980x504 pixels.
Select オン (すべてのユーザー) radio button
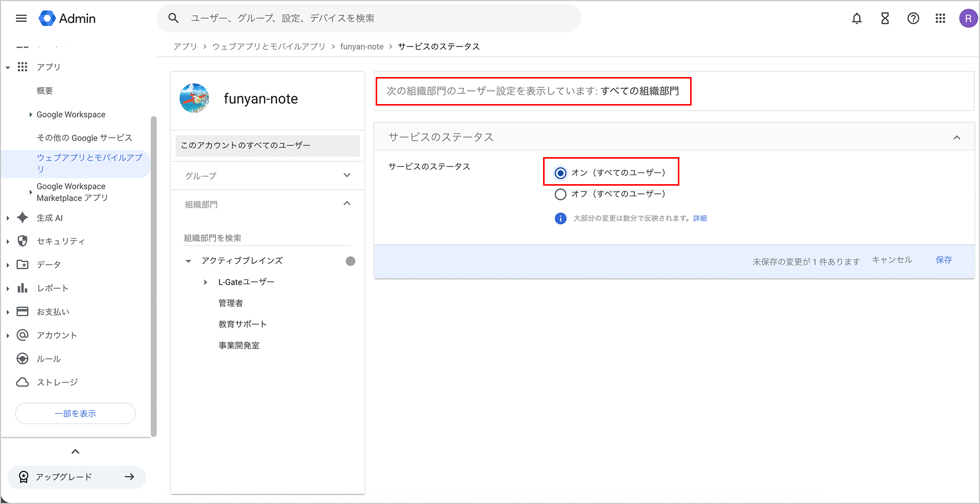[x=560, y=173]
